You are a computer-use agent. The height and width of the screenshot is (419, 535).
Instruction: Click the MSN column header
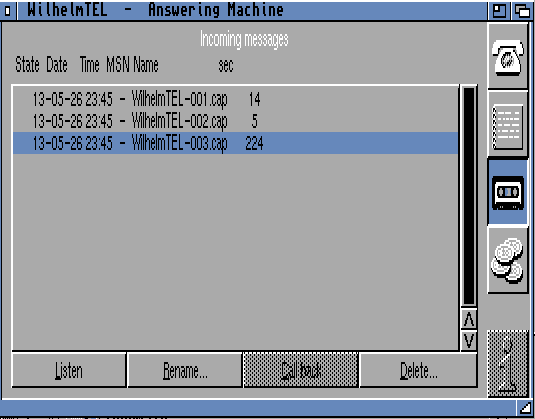tap(118, 64)
